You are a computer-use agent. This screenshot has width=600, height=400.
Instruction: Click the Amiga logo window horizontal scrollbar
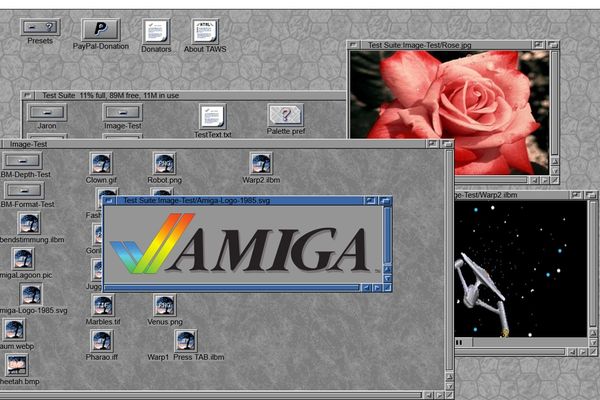(x=232, y=287)
